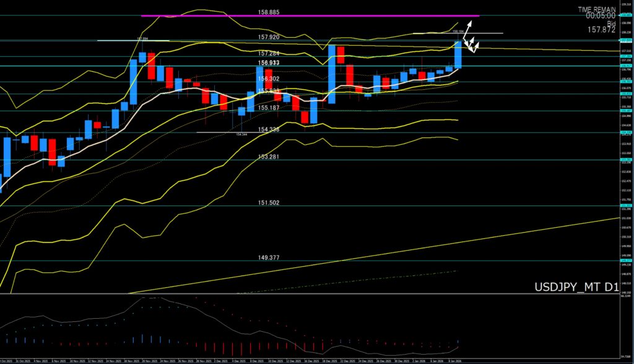634x364 pixels.
Task: Select the 151.502 horizontal level label
Action: 269,202
